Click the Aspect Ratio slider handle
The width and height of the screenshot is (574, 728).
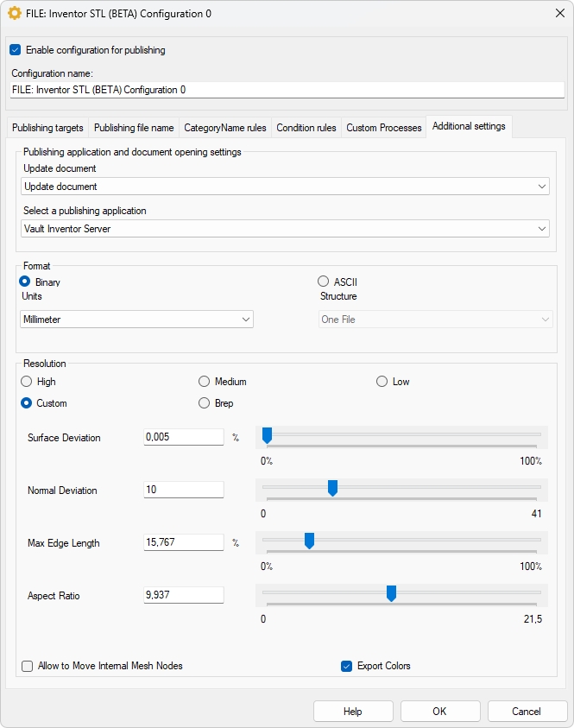391,593
